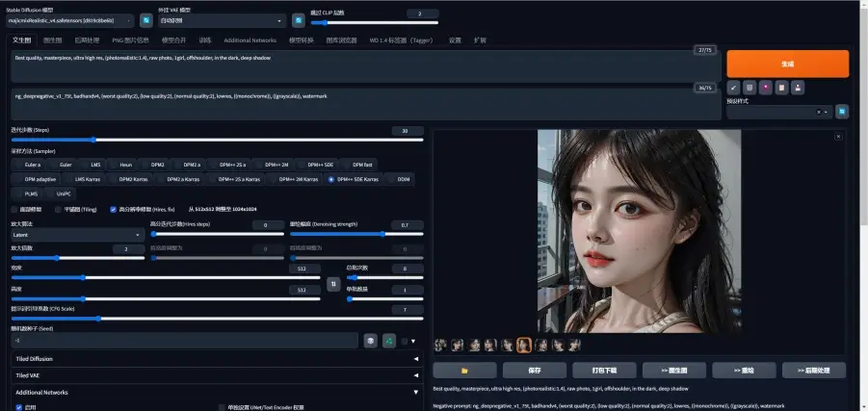The width and height of the screenshot is (868, 411).
Task: Switch to the 文生图 tab
Action: (x=21, y=39)
